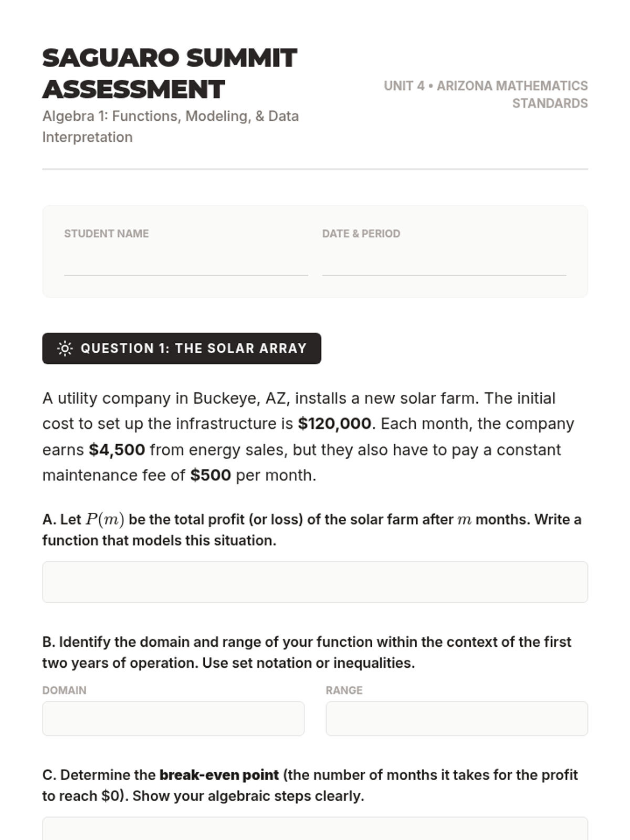630x840 pixels.
Task: Click the bold $4,500 amount
Action: coord(117,450)
